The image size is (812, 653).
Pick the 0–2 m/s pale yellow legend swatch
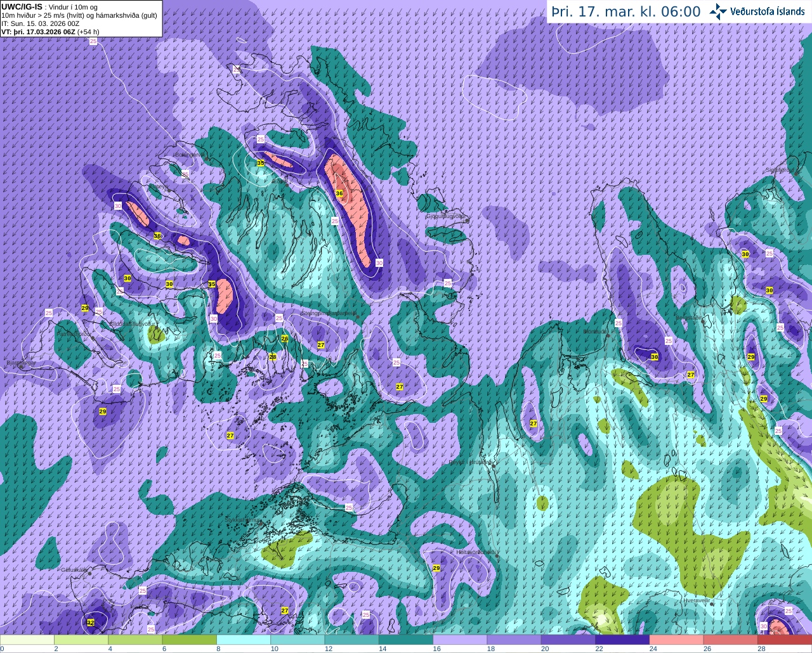(x=27, y=640)
